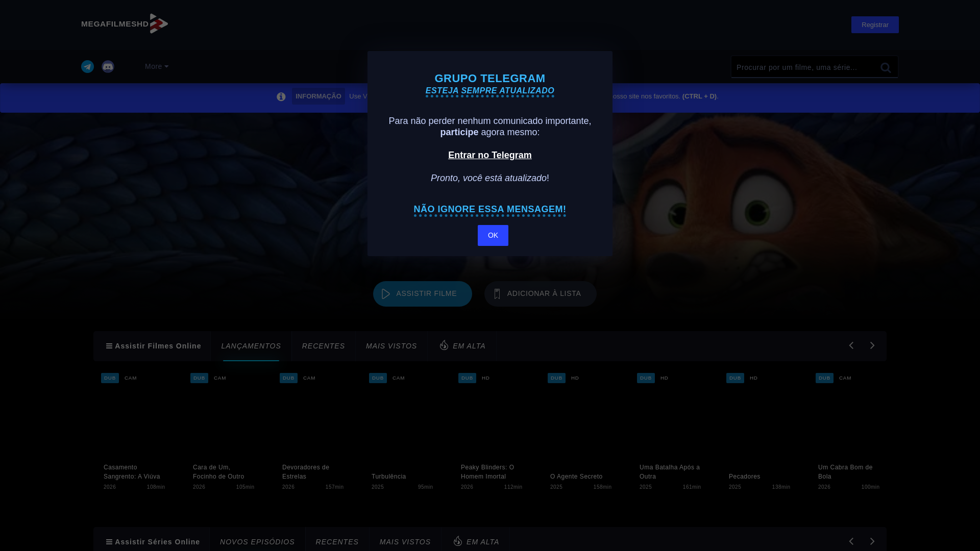Click the search magnifier icon
The image size is (980, 551).
pyautogui.click(x=886, y=67)
